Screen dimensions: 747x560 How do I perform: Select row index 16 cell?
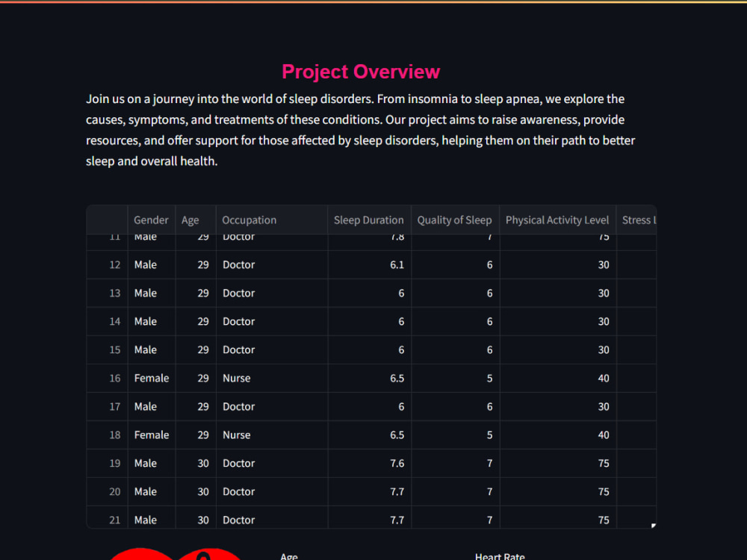[x=107, y=378]
